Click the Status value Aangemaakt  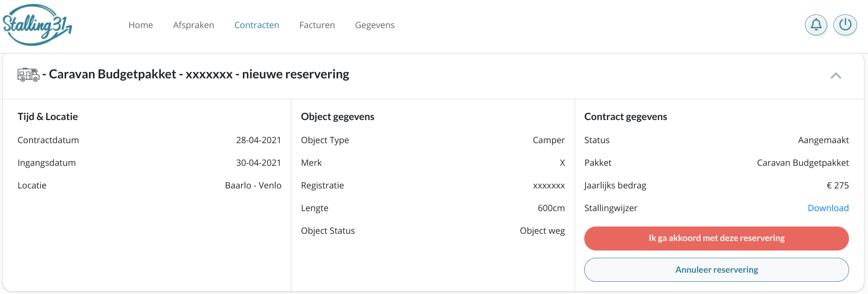824,140
